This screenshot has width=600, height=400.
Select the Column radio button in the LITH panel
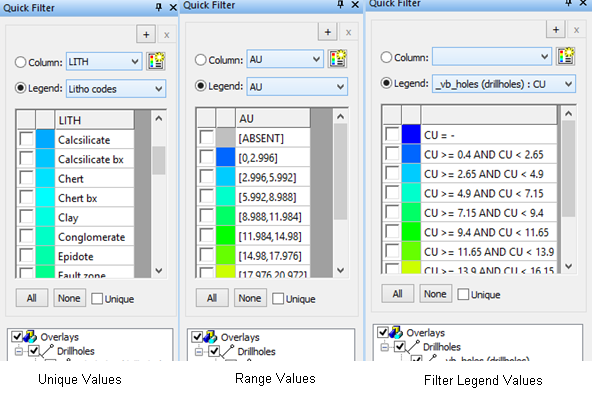click(x=20, y=61)
